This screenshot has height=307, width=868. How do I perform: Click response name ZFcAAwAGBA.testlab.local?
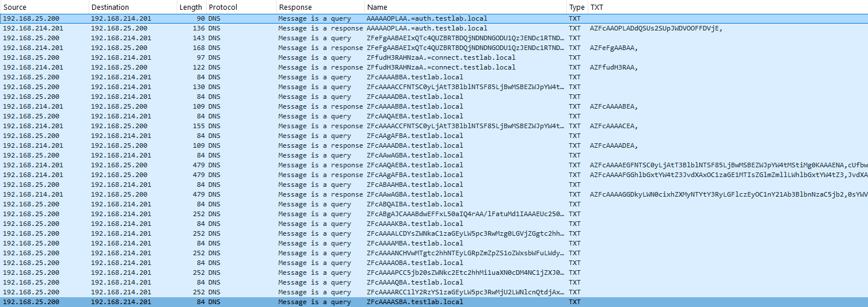click(414, 194)
